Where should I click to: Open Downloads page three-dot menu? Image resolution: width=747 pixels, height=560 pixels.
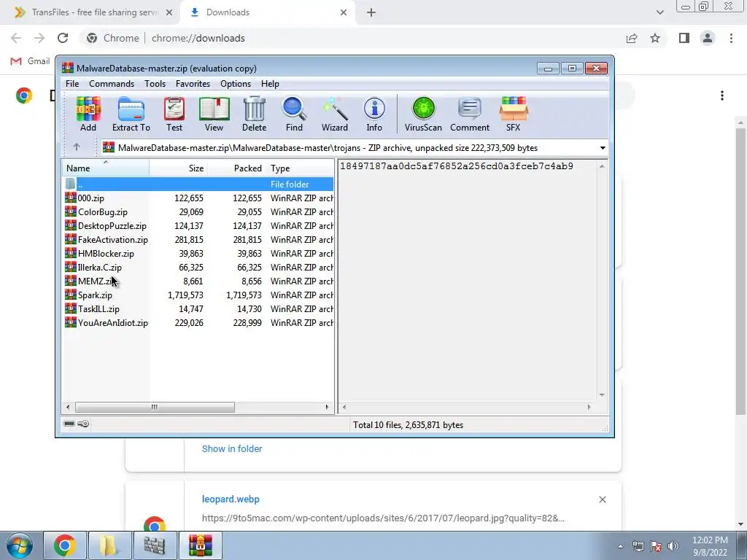[x=721, y=96]
